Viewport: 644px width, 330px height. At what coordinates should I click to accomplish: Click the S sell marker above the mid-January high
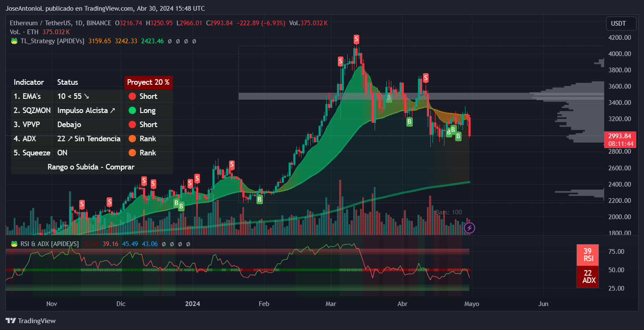(232, 164)
